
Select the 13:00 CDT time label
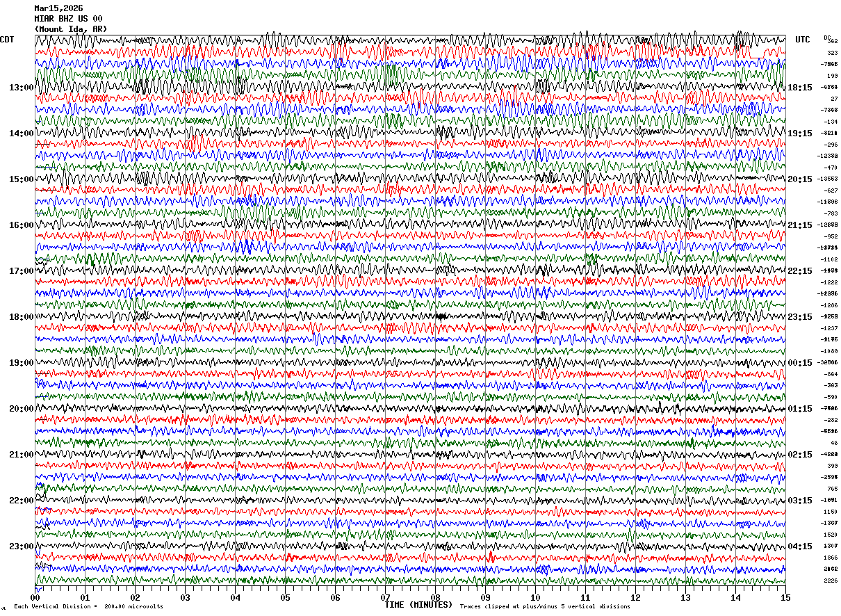tap(21, 88)
